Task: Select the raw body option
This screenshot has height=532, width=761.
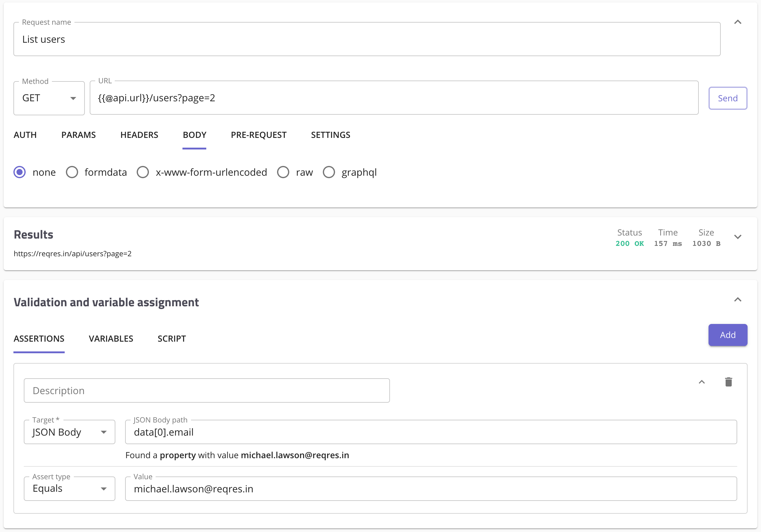Action: pos(283,172)
